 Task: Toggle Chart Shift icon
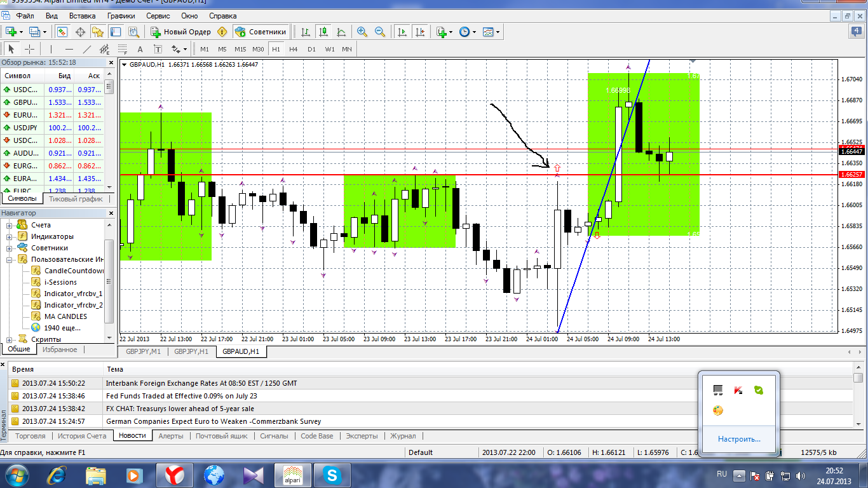420,32
